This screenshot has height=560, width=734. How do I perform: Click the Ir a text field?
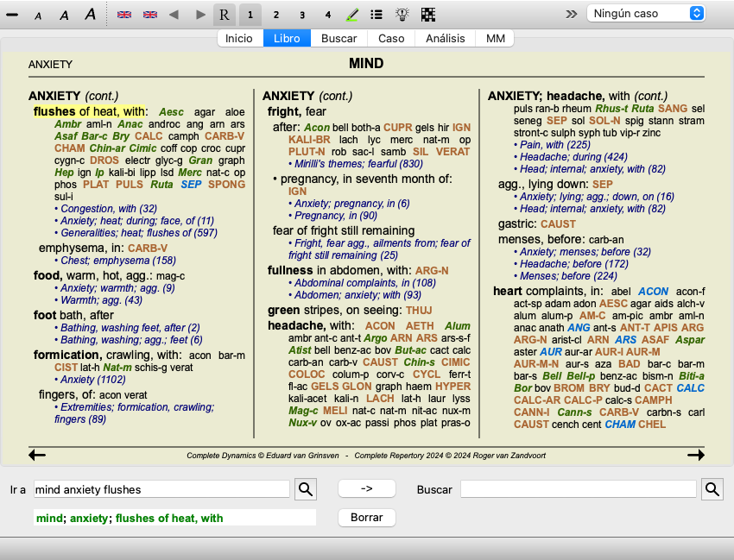coord(162,489)
